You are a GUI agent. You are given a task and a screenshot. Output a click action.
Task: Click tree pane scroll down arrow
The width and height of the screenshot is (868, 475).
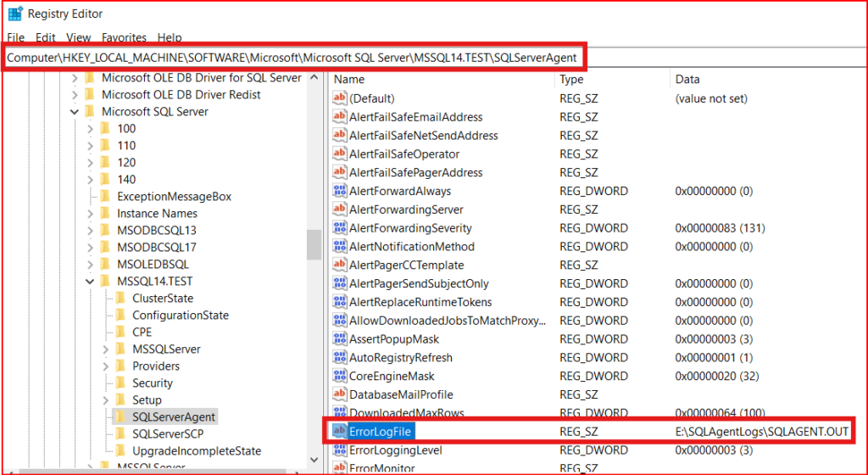314,460
